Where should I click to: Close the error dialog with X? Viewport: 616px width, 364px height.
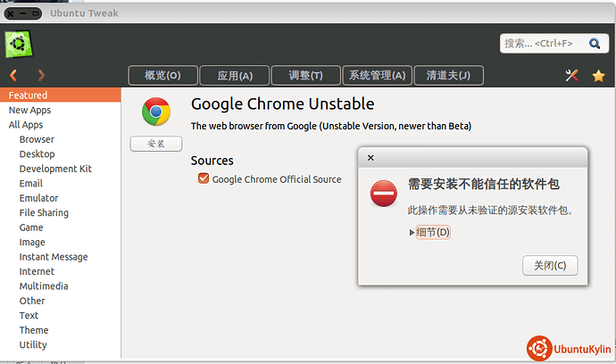(x=370, y=158)
